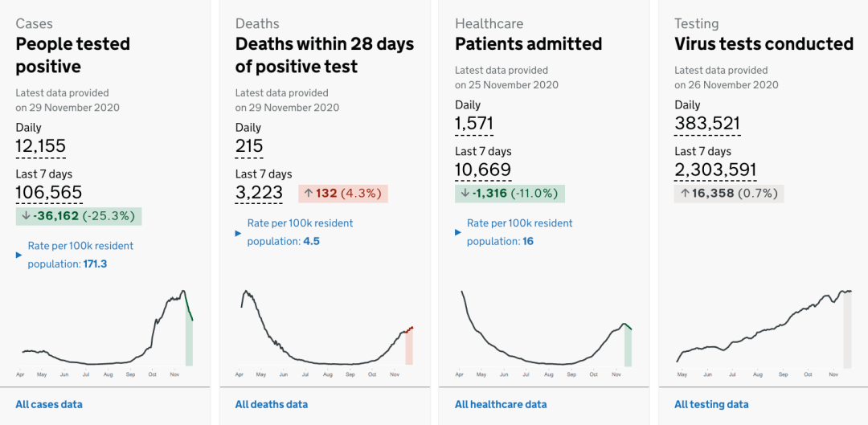
Task: Click the Cases last 7 days value 106,565
Action: click(49, 192)
